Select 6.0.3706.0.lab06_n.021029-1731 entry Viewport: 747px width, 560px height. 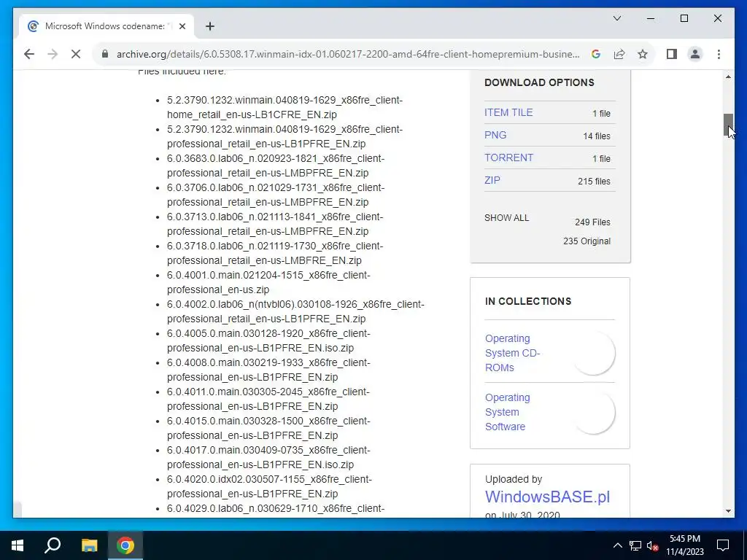pos(275,195)
